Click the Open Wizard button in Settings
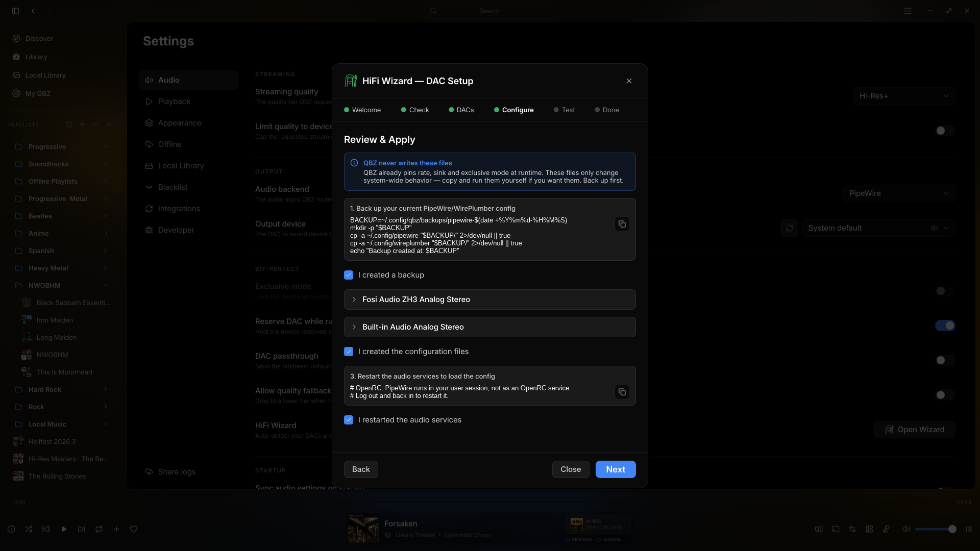This screenshot has height=551, width=980. coord(915,430)
